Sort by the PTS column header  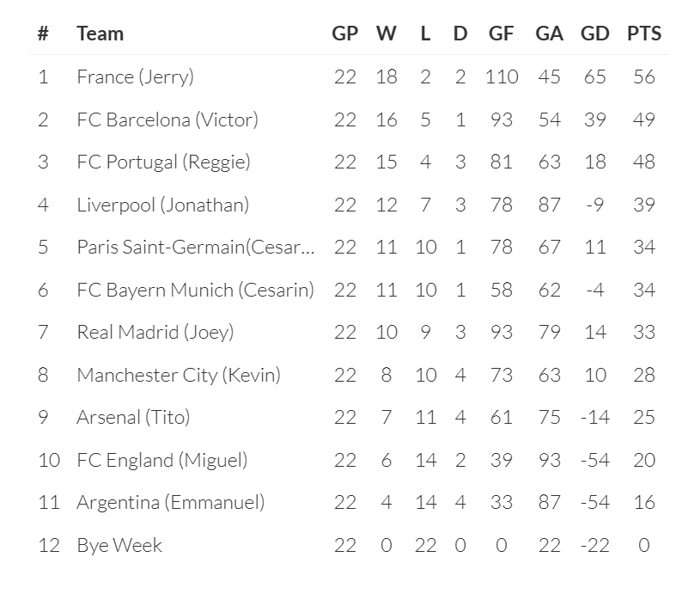coord(644,34)
